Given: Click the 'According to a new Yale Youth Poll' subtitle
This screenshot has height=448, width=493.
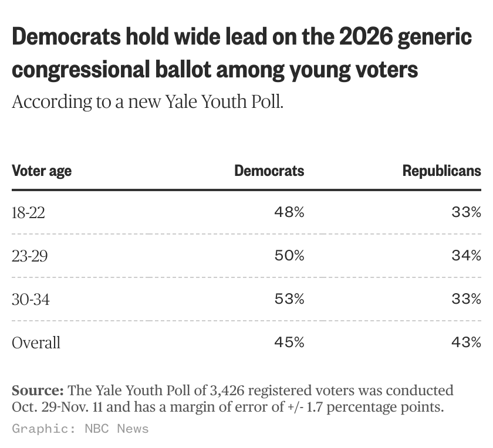Looking at the screenshot, I should pyautogui.click(x=148, y=101).
